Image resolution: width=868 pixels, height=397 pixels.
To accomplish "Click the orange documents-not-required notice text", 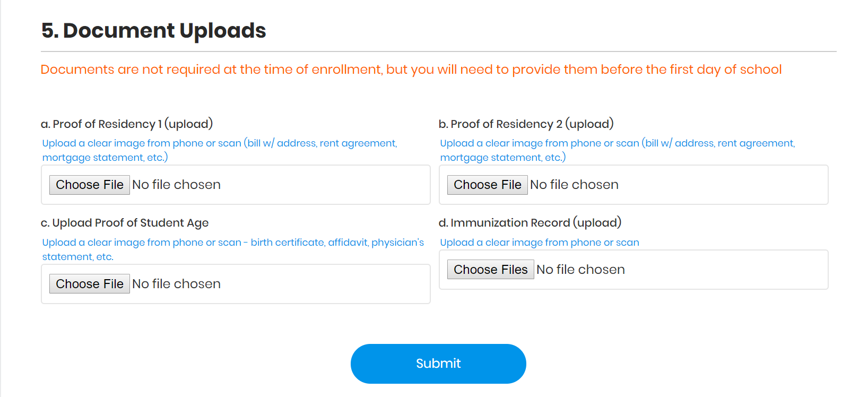I will (x=411, y=70).
